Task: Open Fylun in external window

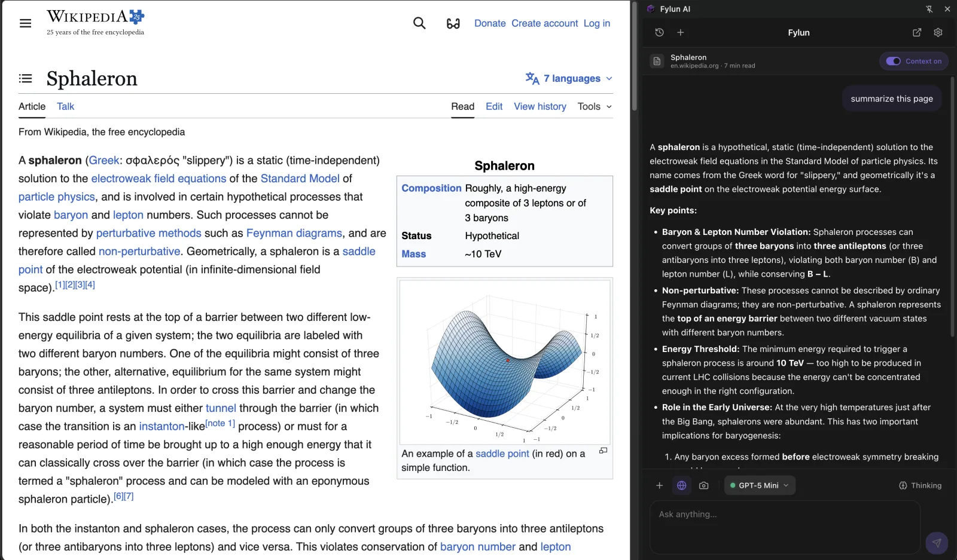Action: click(917, 32)
